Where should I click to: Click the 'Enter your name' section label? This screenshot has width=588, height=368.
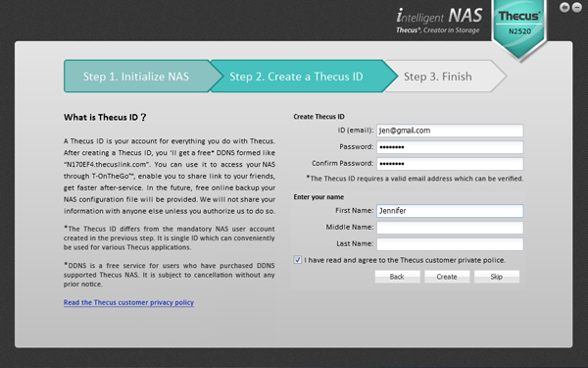pyautogui.click(x=318, y=197)
